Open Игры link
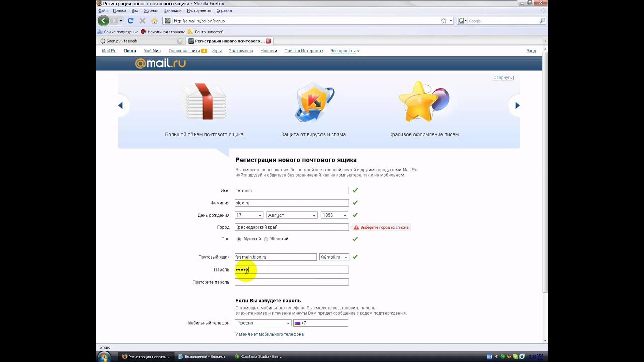This screenshot has width=644, height=362. point(217,51)
